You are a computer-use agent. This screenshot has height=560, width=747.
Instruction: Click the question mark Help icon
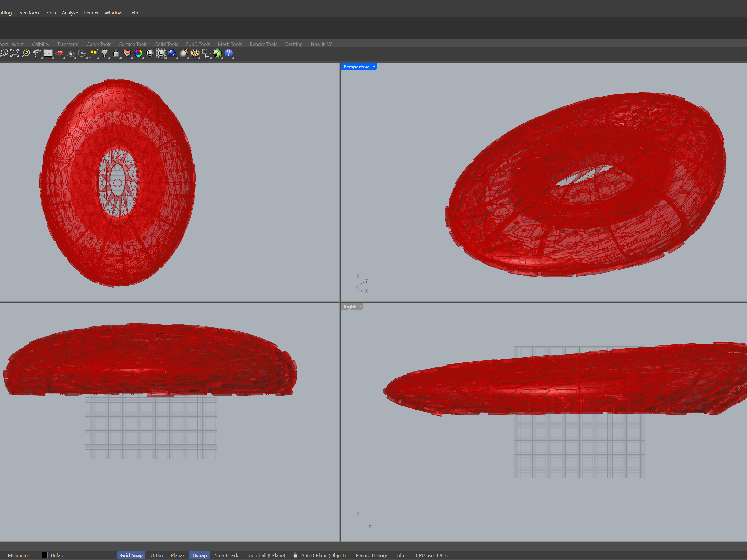[x=229, y=53]
